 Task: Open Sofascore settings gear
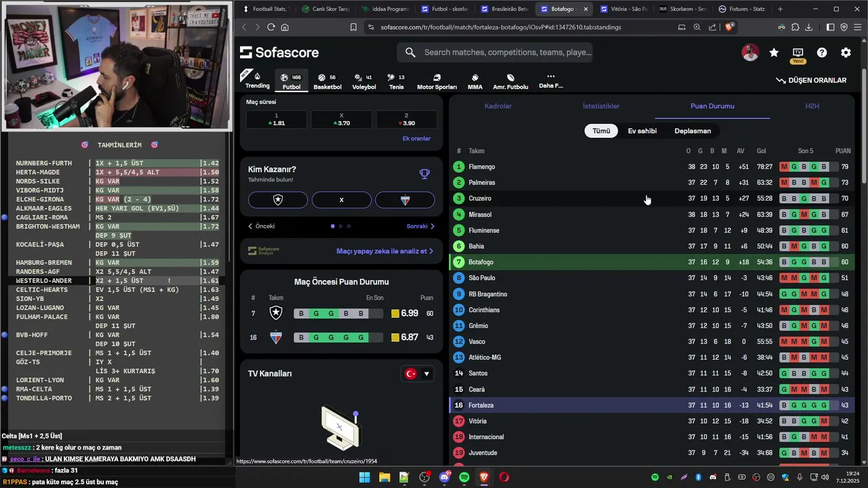[846, 52]
